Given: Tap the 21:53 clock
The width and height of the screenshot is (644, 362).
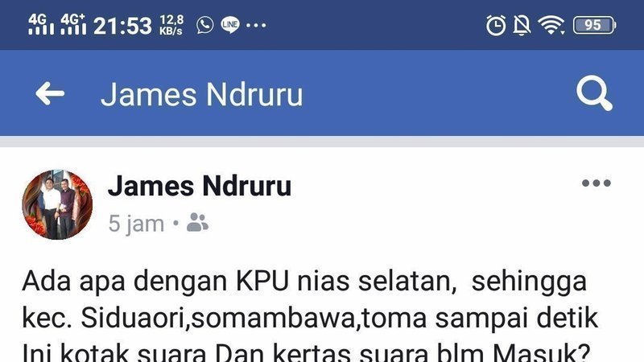Looking at the screenshot, I should click(x=122, y=26).
